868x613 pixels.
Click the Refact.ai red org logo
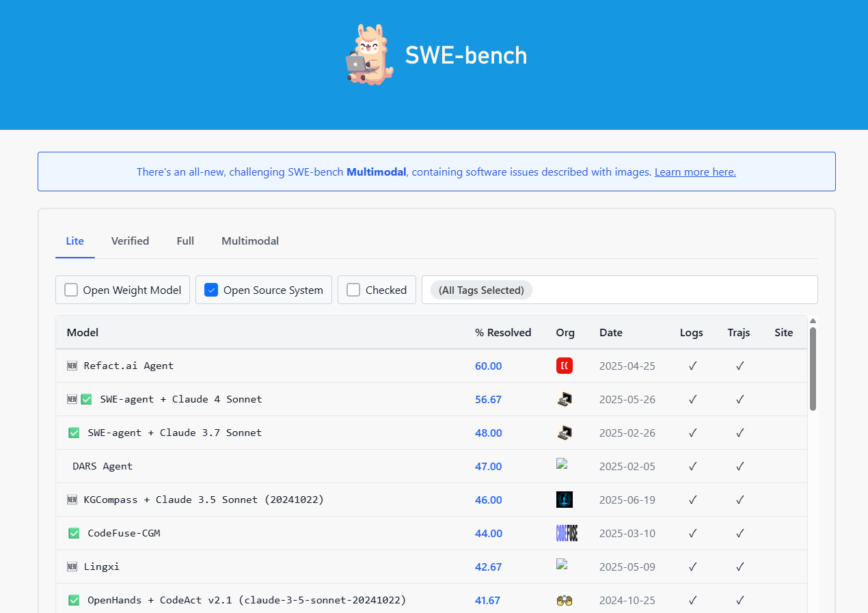[565, 366]
